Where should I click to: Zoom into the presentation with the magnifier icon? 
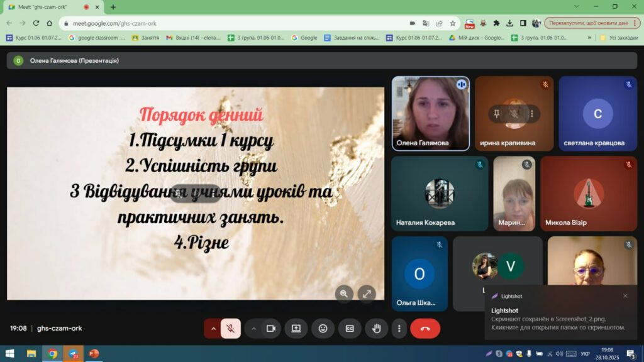[343, 293]
